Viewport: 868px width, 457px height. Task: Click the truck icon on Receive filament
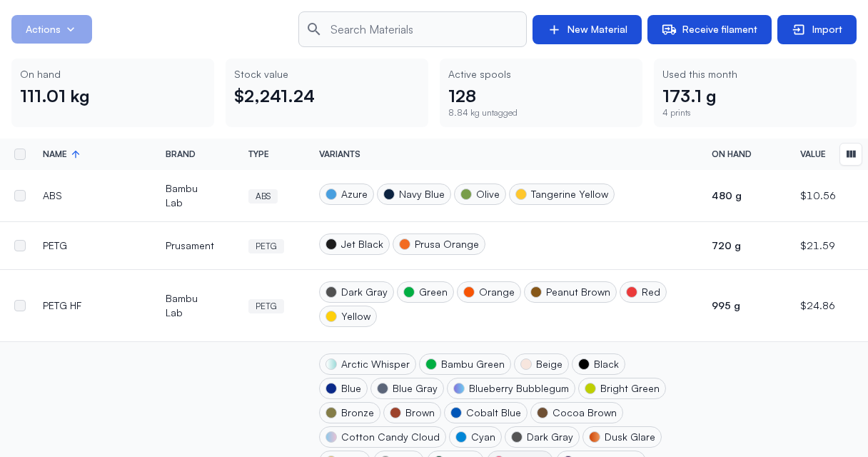669,29
